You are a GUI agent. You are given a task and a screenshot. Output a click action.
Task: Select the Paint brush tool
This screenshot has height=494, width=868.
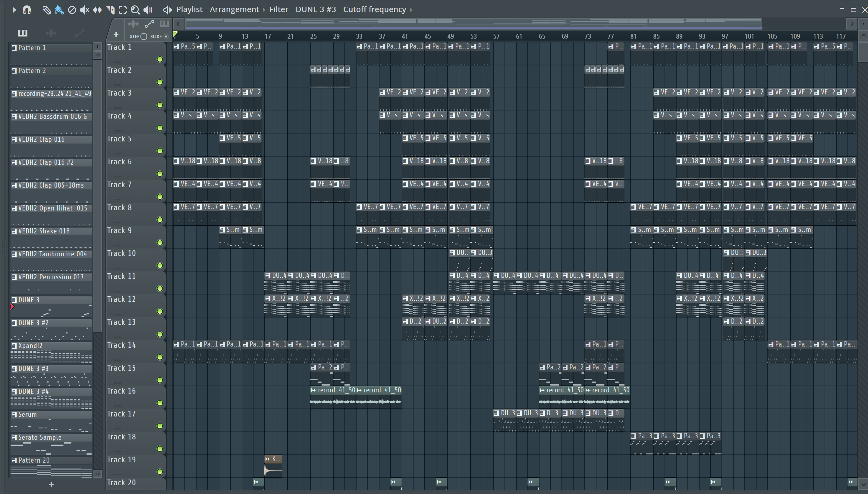[x=59, y=10]
